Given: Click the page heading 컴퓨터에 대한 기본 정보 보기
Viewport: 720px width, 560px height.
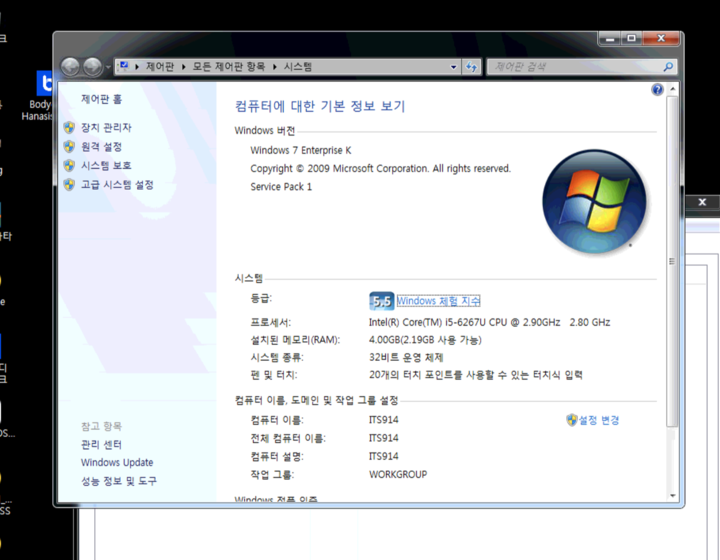Looking at the screenshot, I should click(320, 106).
